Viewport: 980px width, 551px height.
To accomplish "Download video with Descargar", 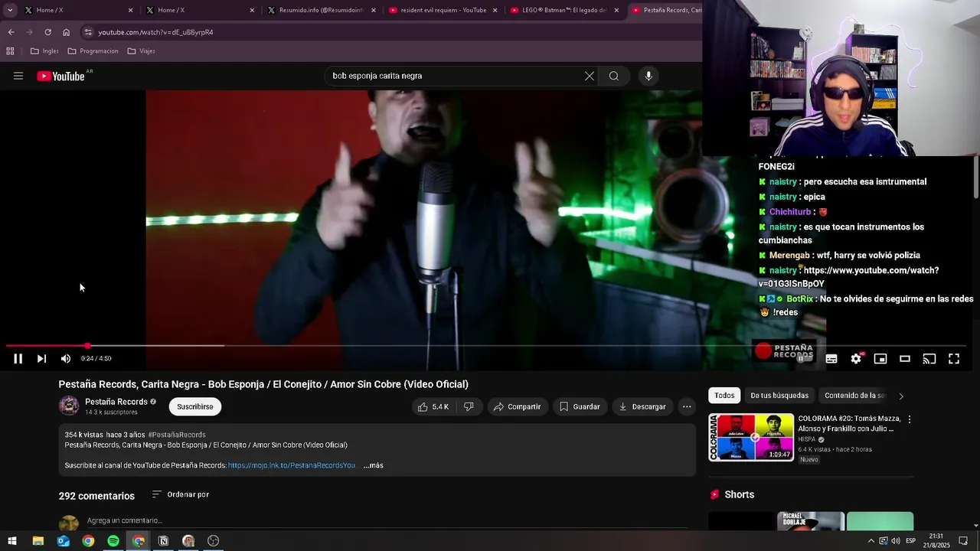I will [642, 406].
